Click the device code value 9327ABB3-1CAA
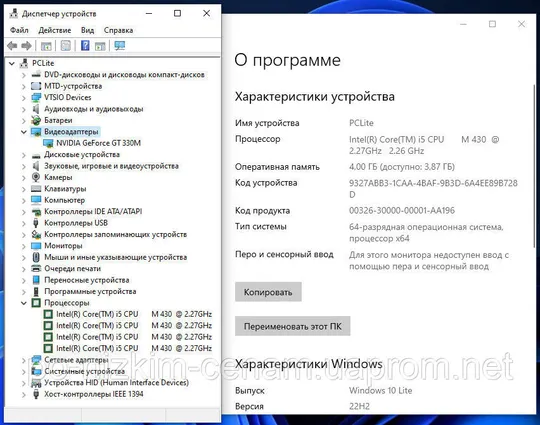 pos(433,189)
